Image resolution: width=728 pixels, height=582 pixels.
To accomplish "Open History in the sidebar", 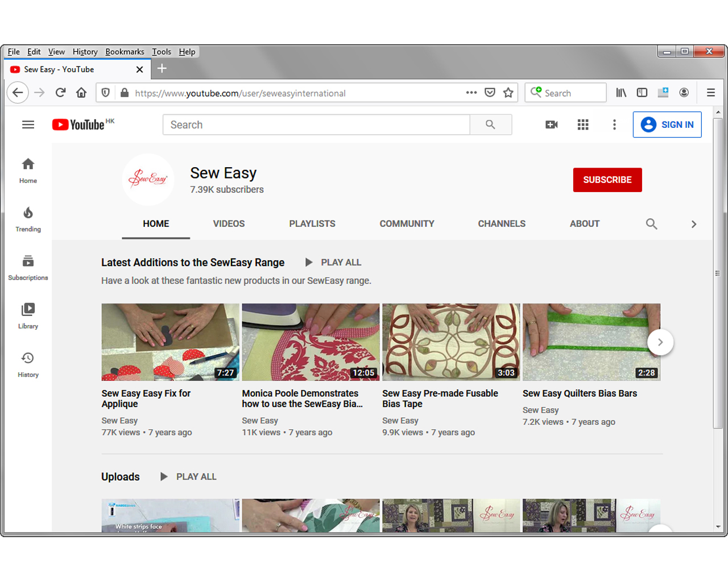I will pos(28,365).
